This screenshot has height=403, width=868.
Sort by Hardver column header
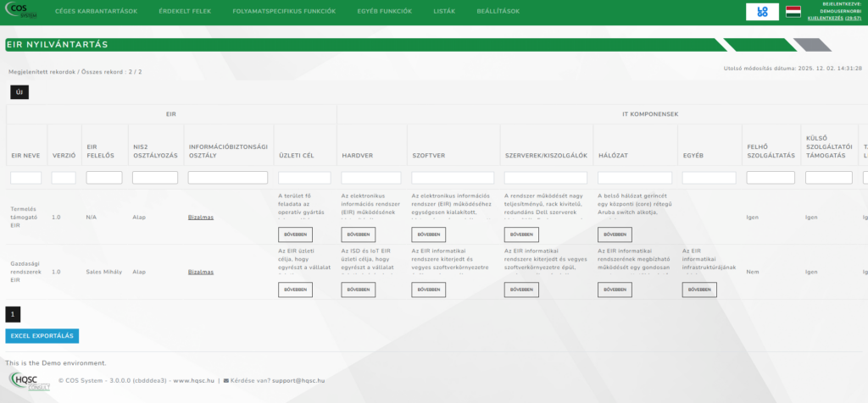pos(358,155)
